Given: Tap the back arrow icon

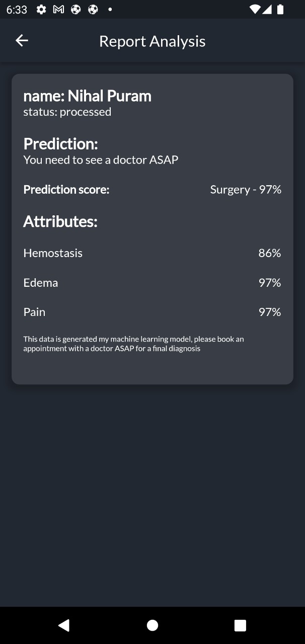Looking at the screenshot, I should pos(22,40).
